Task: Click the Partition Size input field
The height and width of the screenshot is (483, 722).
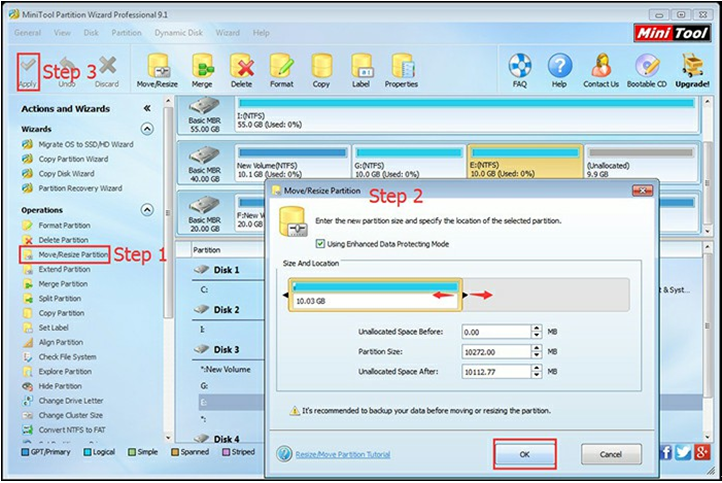Action: tap(496, 352)
